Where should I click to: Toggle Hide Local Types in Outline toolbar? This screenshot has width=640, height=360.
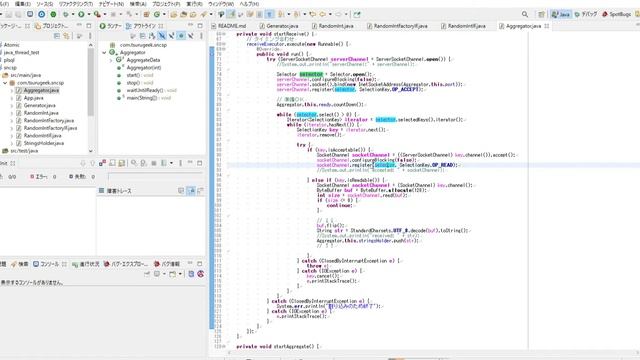190,36
